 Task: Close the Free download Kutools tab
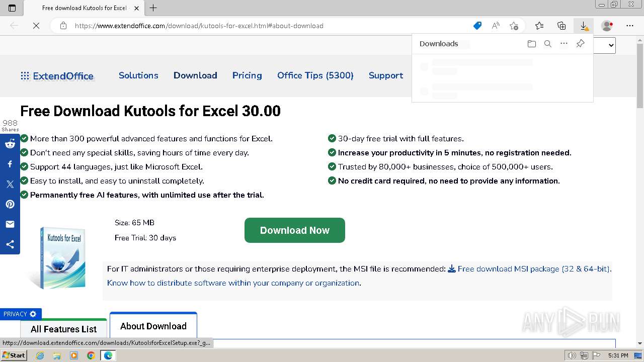point(136,8)
